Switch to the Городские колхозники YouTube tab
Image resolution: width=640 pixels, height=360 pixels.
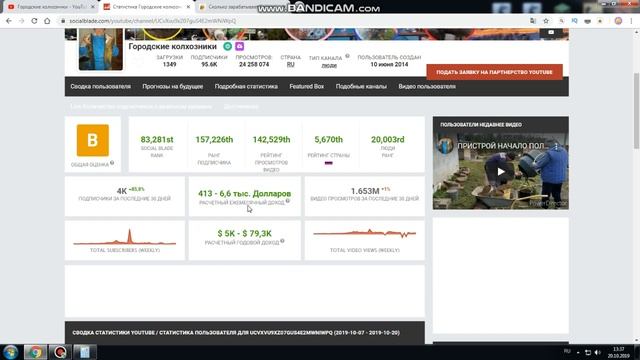coord(51,7)
